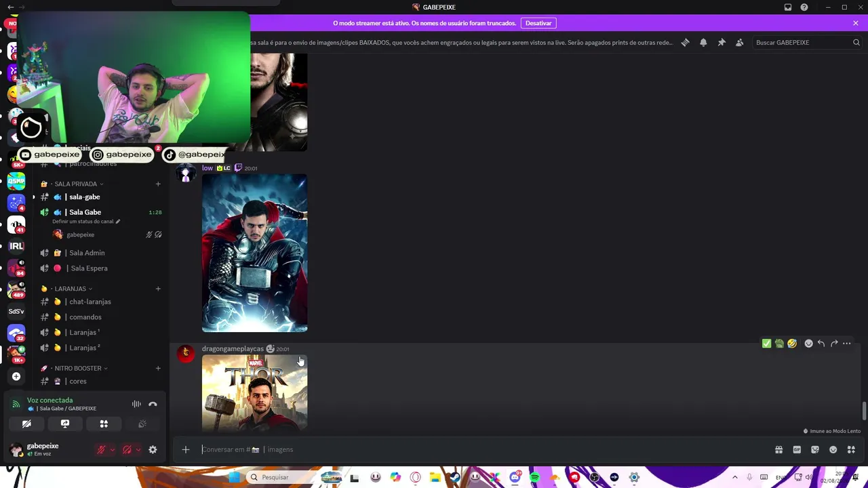Open the Help question mark icon

[804, 7]
